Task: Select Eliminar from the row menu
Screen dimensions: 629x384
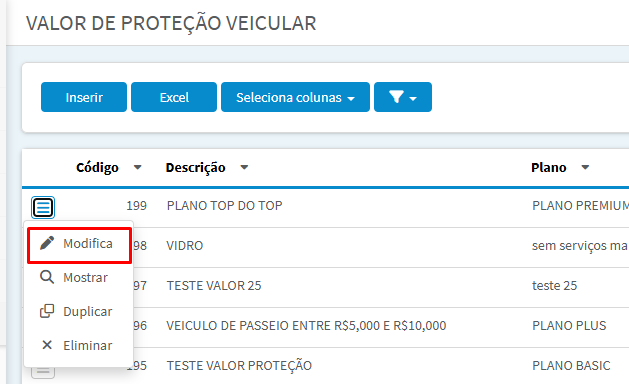Action: [79, 345]
